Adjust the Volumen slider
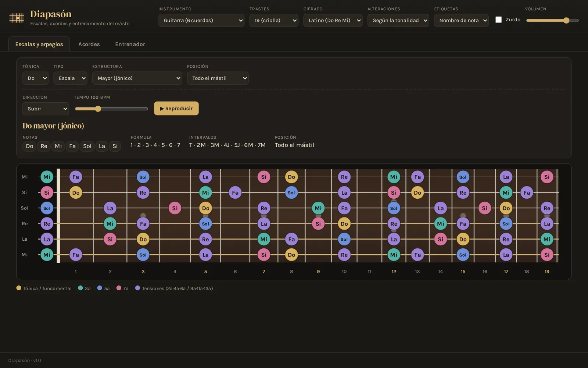The height and width of the screenshot is (368, 588). [x=552, y=20]
